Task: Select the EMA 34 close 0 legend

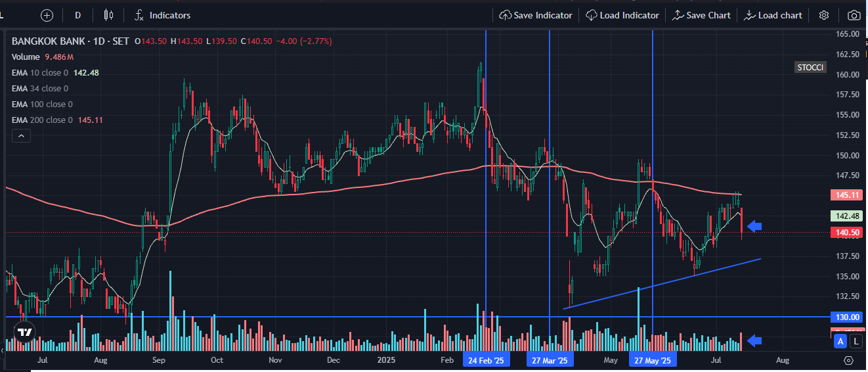Action: (x=40, y=88)
